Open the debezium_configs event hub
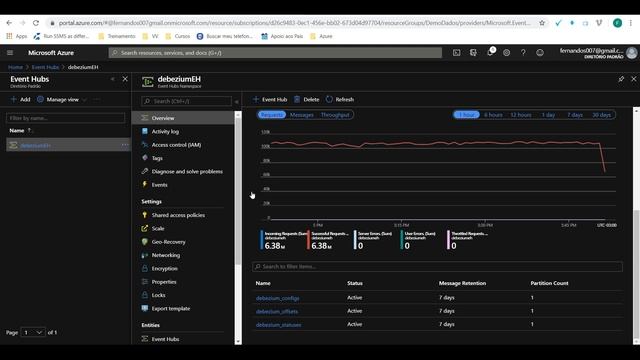The height and width of the screenshot is (360, 640). (278, 298)
